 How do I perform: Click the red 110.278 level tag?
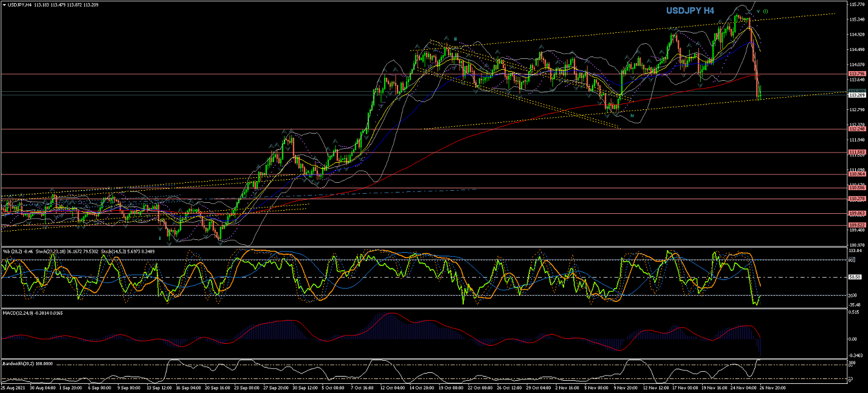click(857, 199)
